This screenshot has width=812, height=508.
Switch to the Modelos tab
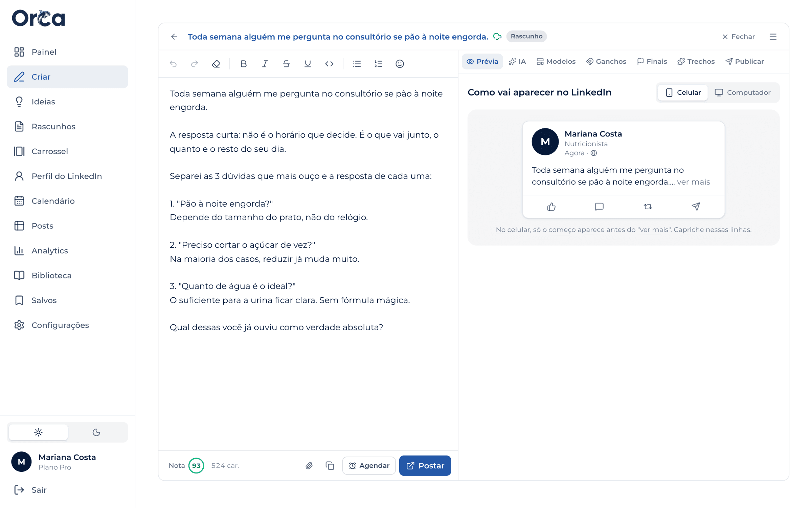pos(556,62)
